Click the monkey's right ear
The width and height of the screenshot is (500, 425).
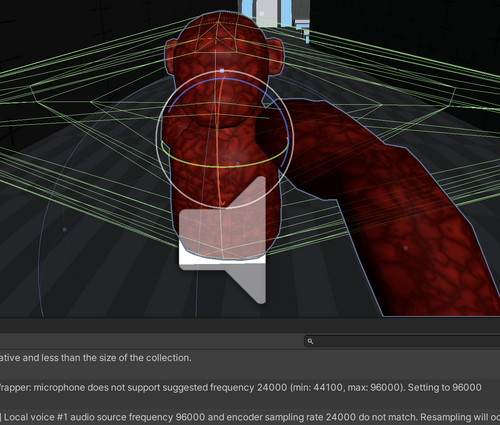(277, 57)
